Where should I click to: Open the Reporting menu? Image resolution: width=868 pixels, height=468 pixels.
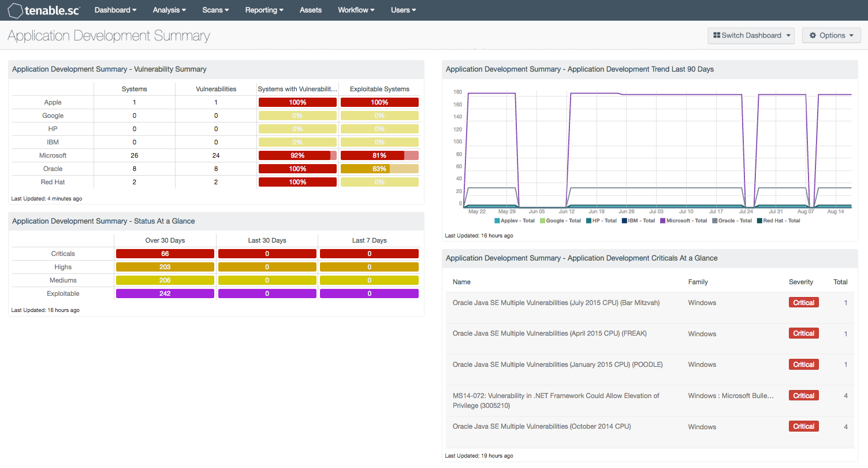(264, 10)
